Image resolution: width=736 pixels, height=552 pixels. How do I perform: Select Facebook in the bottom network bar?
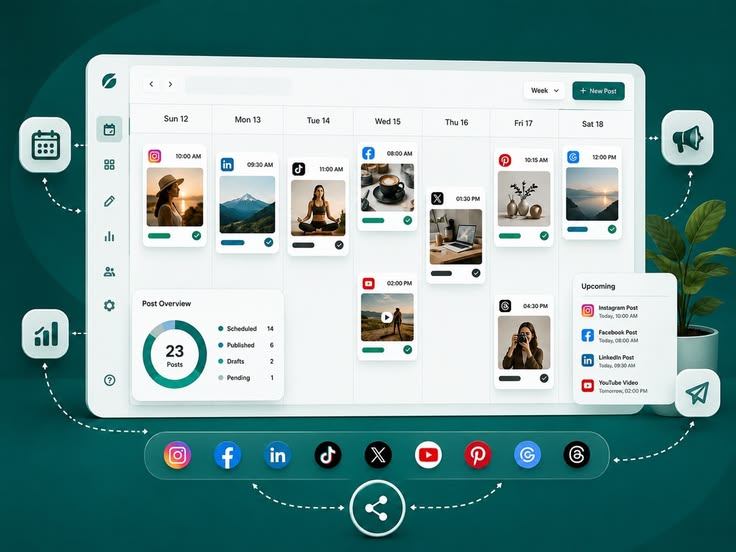(228, 455)
